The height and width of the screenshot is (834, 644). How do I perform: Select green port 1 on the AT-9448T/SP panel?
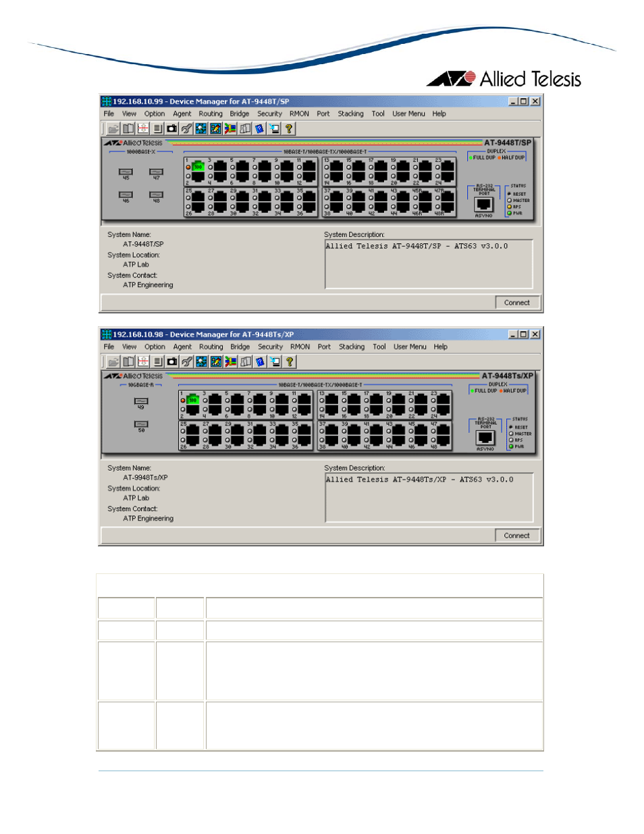pos(198,166)
